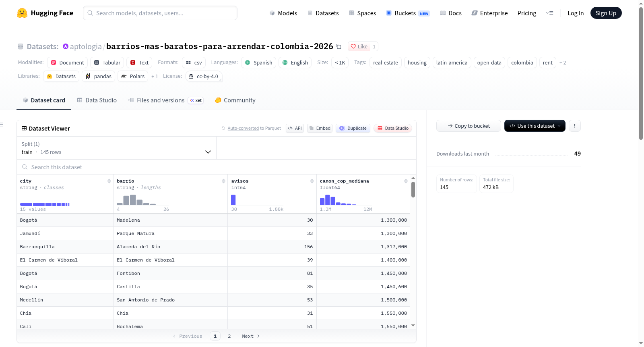Image resolution: width=644 pixels, height=347 pixels.
Task: Open the Data Studio tab
Action: coord(97,100)
